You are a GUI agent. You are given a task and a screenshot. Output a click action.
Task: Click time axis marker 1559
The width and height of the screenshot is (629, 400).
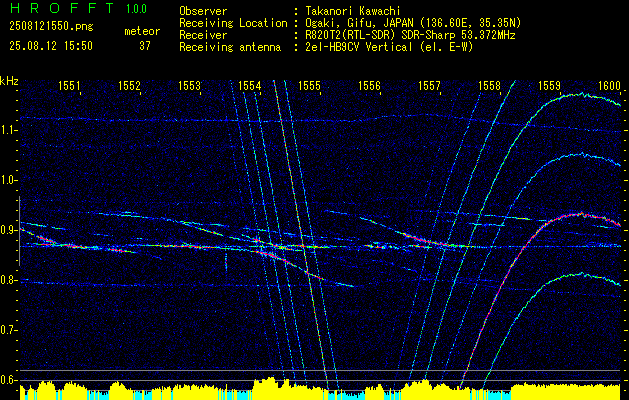pos(549,85)
